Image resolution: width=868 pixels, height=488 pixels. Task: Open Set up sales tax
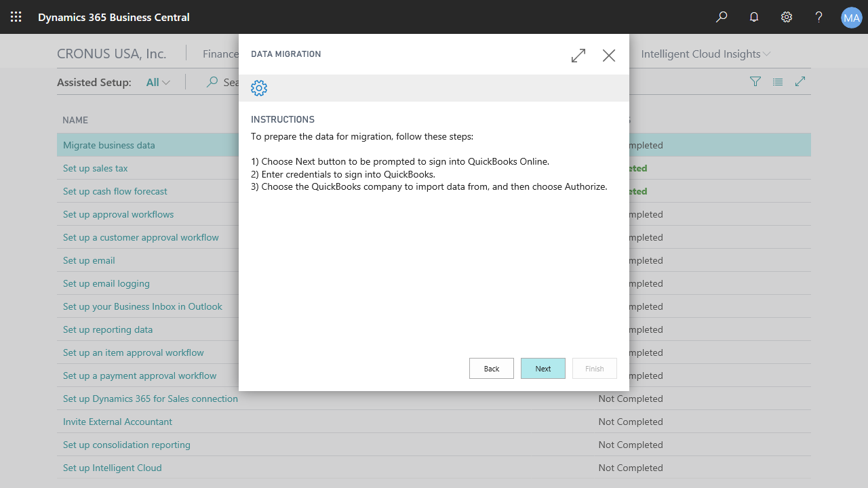96,168
